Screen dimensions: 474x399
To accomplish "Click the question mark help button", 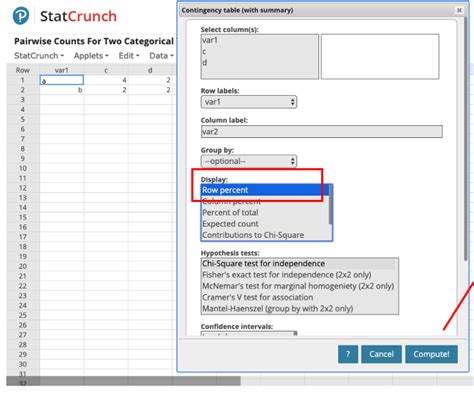I will point(348,354).
